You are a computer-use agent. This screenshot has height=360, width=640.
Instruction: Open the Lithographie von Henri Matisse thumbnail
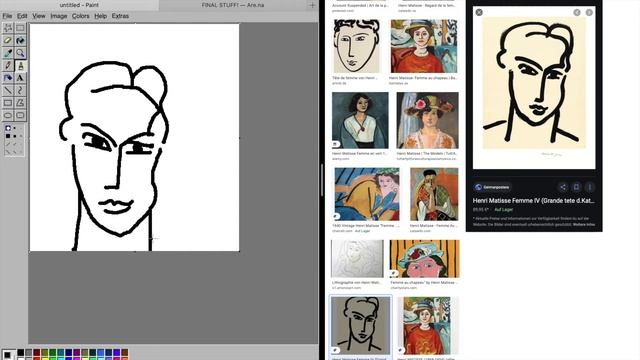(x=357, y=259)
